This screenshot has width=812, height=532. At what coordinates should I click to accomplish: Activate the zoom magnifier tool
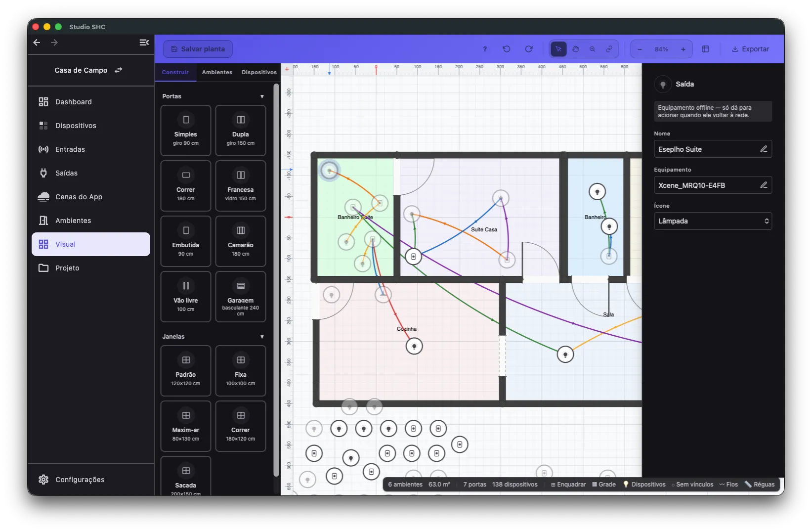coord(592,49)
